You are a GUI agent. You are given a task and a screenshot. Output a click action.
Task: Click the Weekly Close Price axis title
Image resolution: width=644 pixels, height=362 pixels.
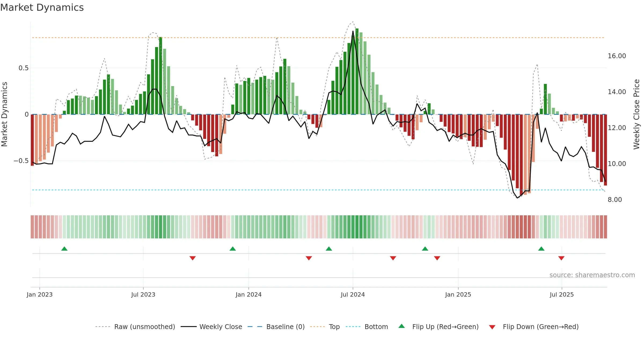tap(636, 114)
